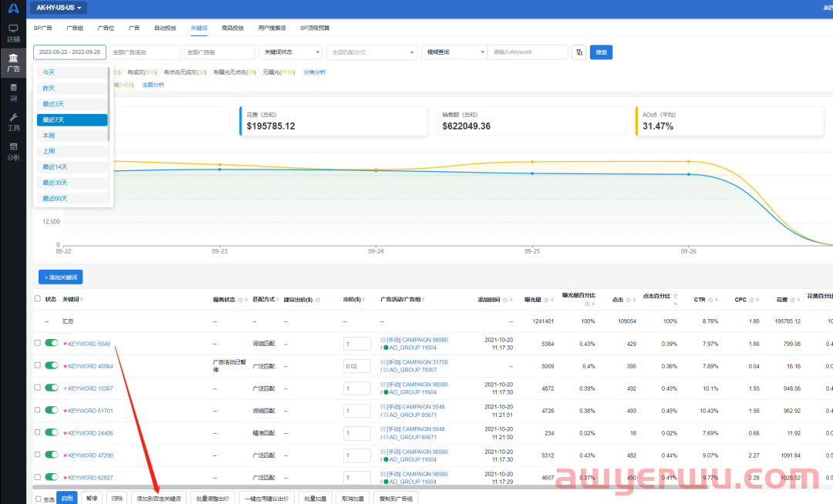Click the 请输入Keyword search input

[x=528, y=52]
